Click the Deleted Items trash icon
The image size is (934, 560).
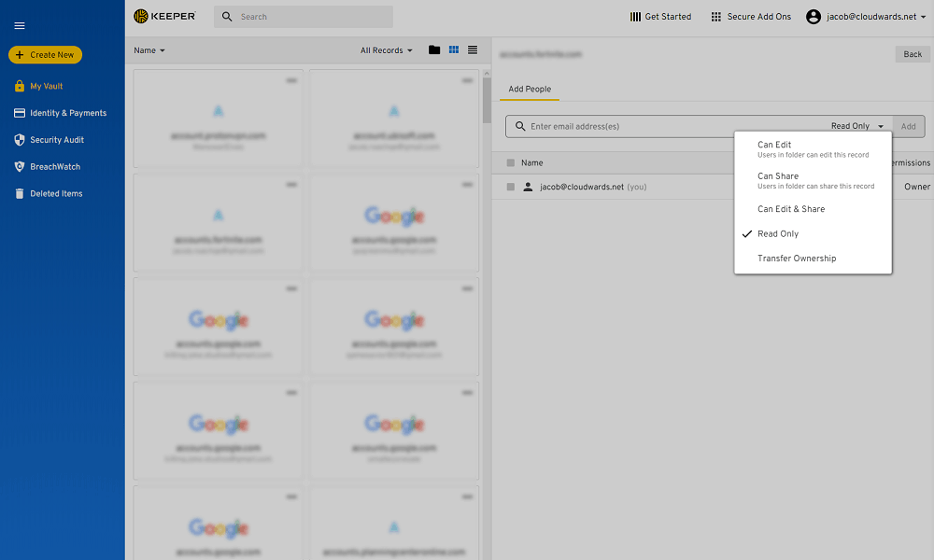pyautogui.click(x=19, y=193)
